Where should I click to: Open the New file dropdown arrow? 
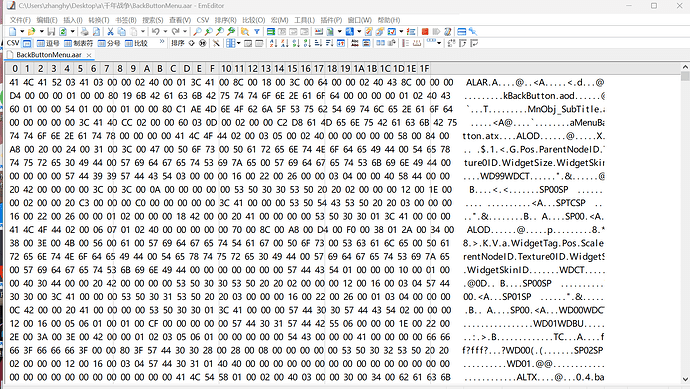(22, 32)
